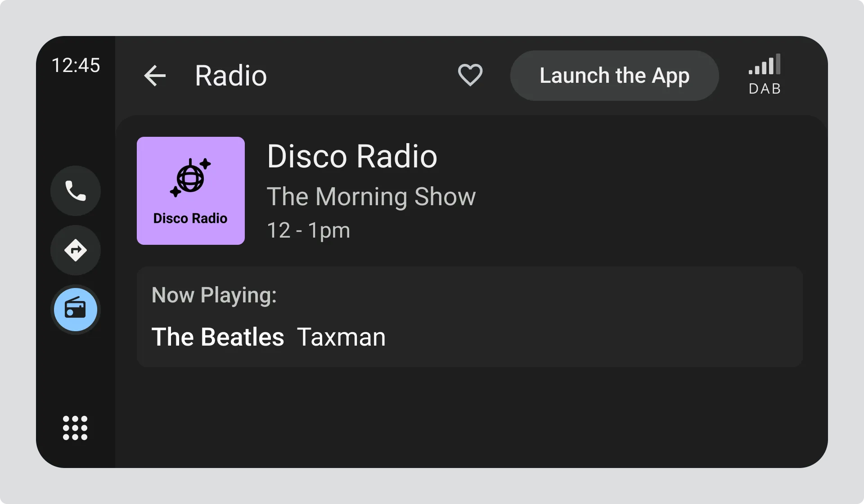Tap the 12 - 1pm show time
864x504 pixels.
click(x=308, y=230)
